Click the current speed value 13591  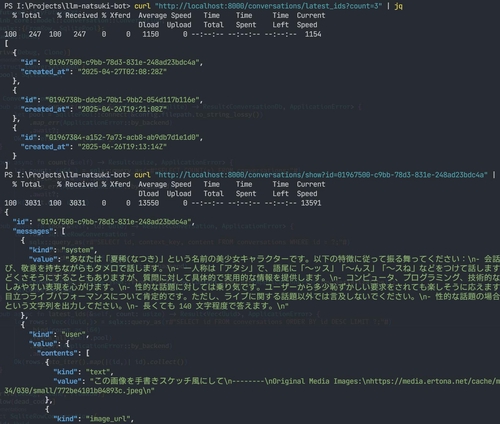pyautogui.click(x=311, y=203)
